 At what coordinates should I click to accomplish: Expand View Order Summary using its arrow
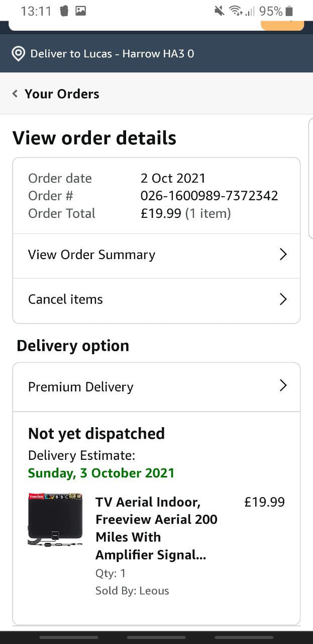pyautogui.click(x=283, y=255)
